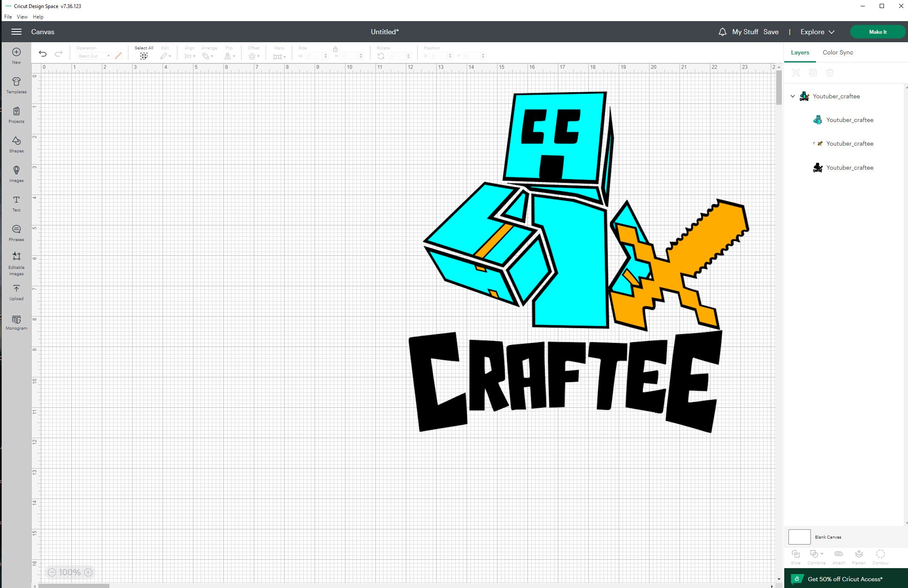The width and height of the screenshot is (908, 588).
Task: Open the Operation dropdown showing Basic Cut
Action: pyautogui.click(x=93, y=56)
